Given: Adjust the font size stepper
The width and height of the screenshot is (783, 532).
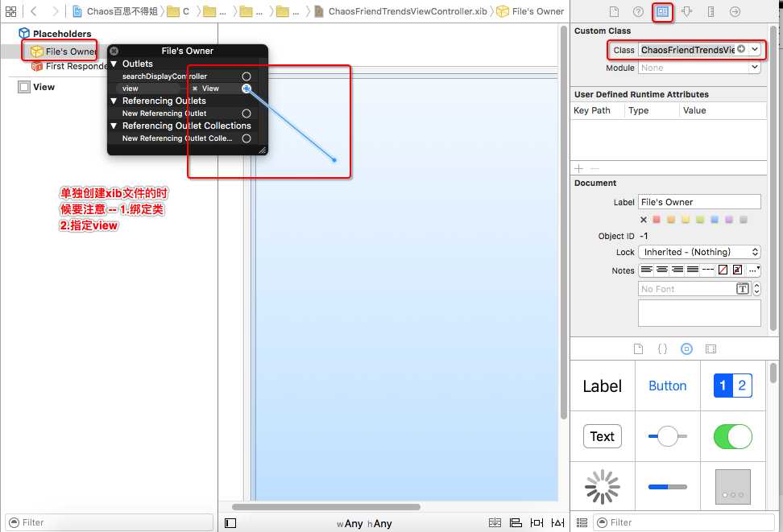Looking at the screenshot, I should tap(756, 288).
